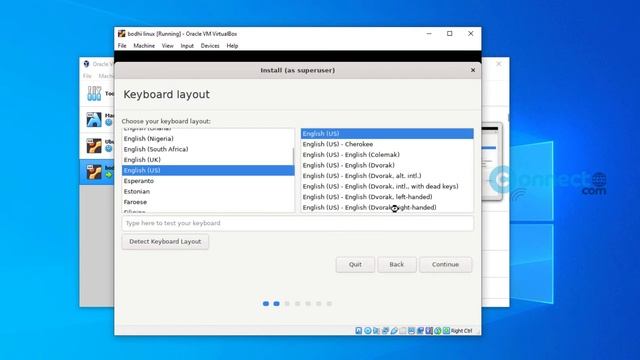Click the keyboard test input field
640x360 pixels.
coord(298,223)
